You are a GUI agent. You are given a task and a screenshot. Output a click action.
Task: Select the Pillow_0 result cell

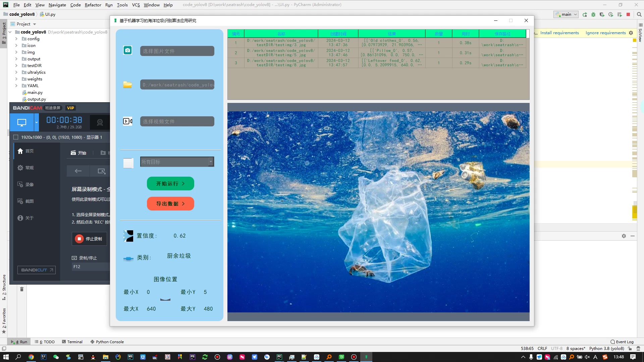tap(392, 53)
